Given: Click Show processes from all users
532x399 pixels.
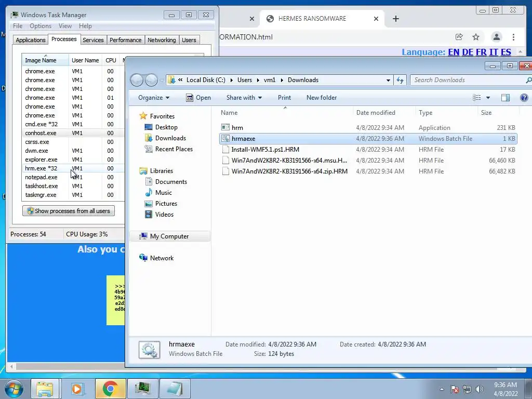Looking at the screenshot, I should tap(69, 211).
